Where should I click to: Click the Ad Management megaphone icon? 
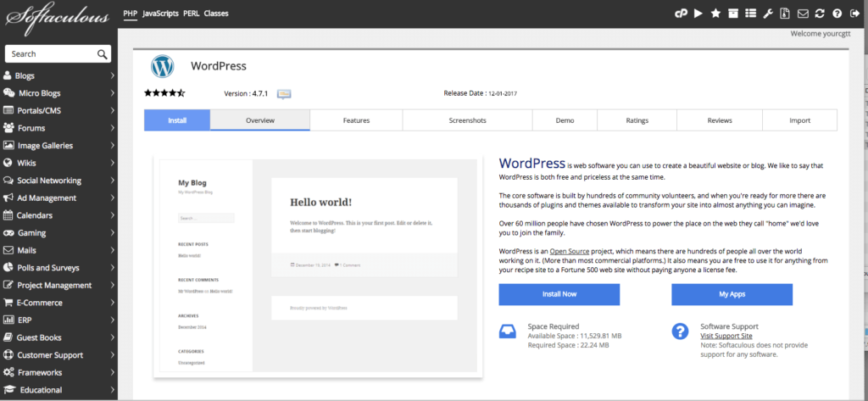(x=8, y=198)
